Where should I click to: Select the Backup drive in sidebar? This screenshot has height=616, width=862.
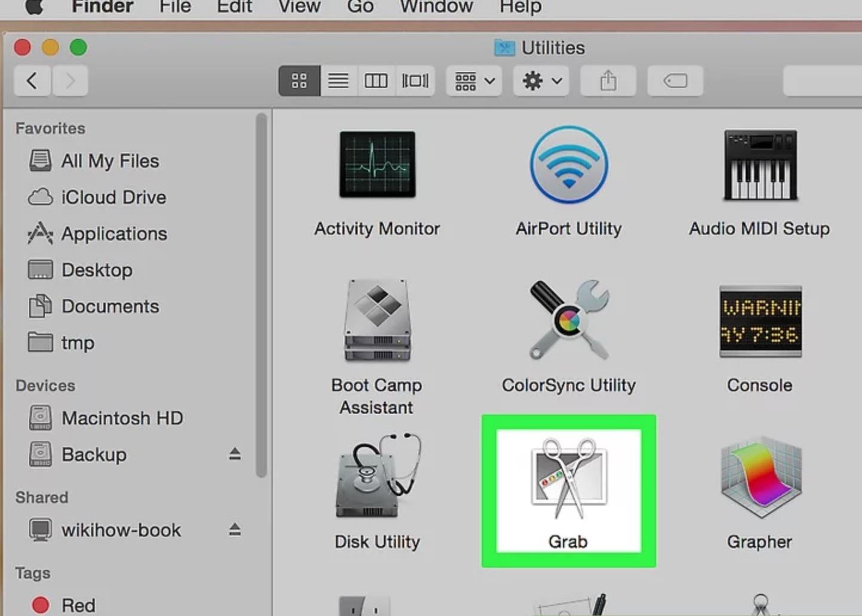[x=78, y=454]
